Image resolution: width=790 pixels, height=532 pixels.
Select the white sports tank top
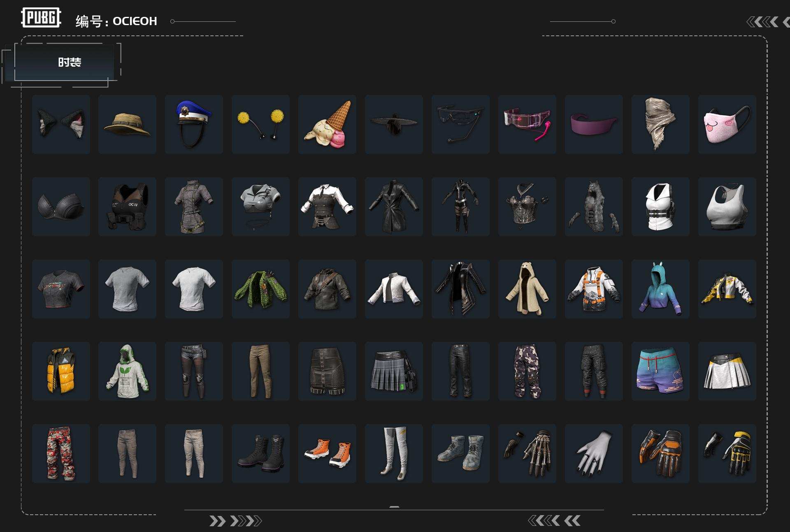point(727,207)
